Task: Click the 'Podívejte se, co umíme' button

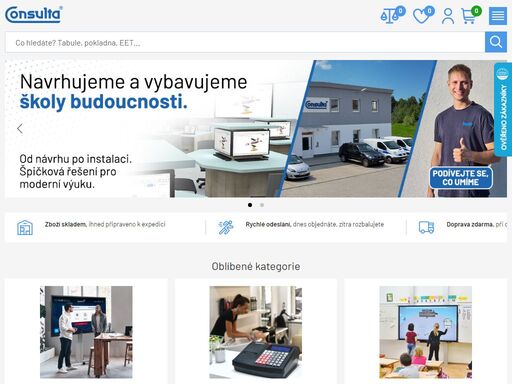Action: point(461,178)
